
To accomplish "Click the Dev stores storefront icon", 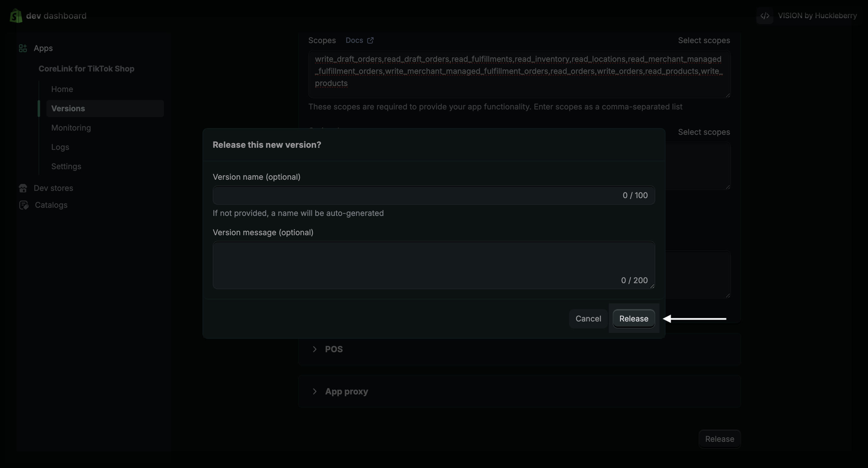I will pyautogui.click(x=23, y=188).
